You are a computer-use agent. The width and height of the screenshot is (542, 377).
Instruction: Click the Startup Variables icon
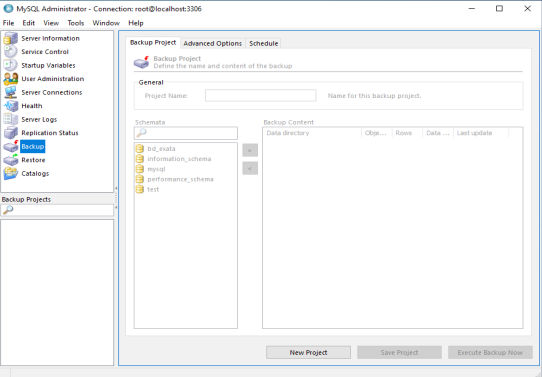coord(10,65)
